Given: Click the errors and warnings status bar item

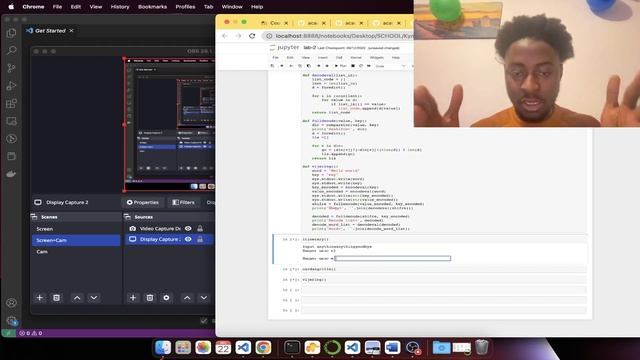Looking at the screenshot, I should tap(31, 333).
